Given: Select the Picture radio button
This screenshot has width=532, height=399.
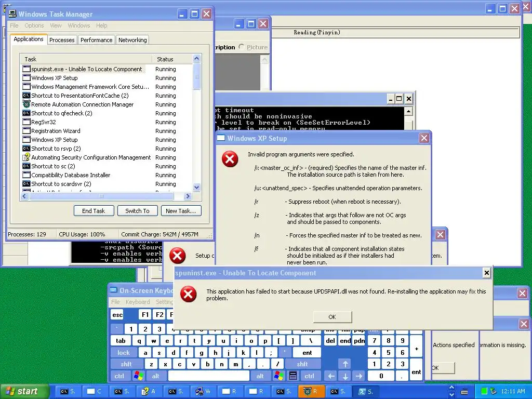Looking at the screenshot, I should (x=241, y=47).
